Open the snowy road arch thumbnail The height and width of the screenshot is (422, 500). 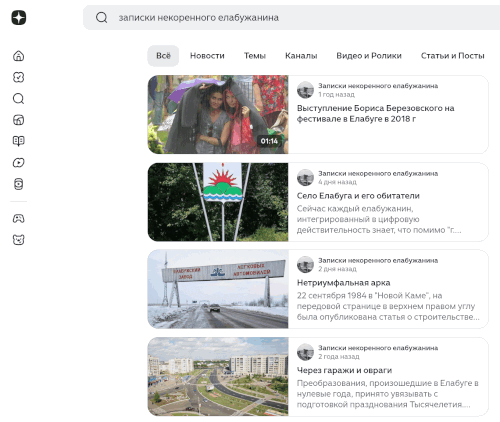[x=218, y=289]
